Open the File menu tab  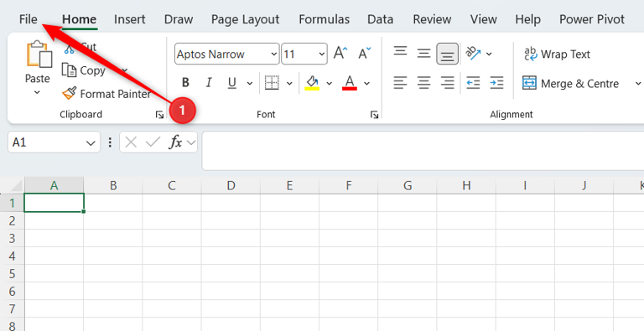[28, 19]
